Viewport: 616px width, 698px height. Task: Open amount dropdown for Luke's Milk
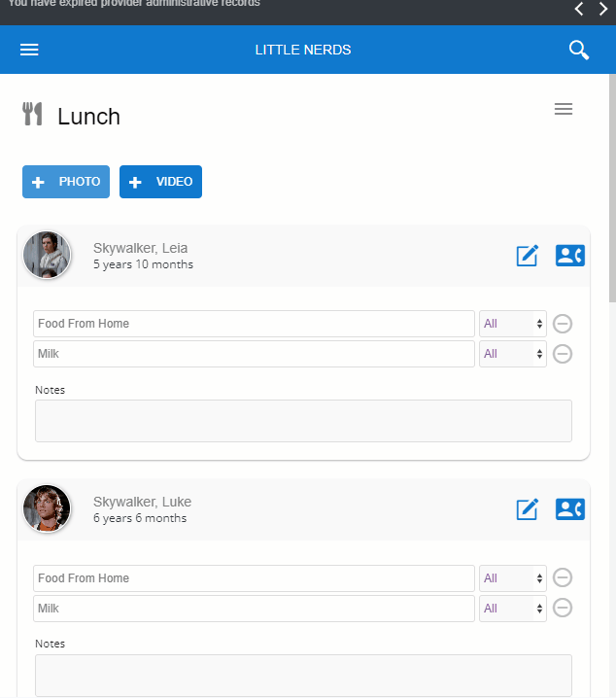point(512,609)
